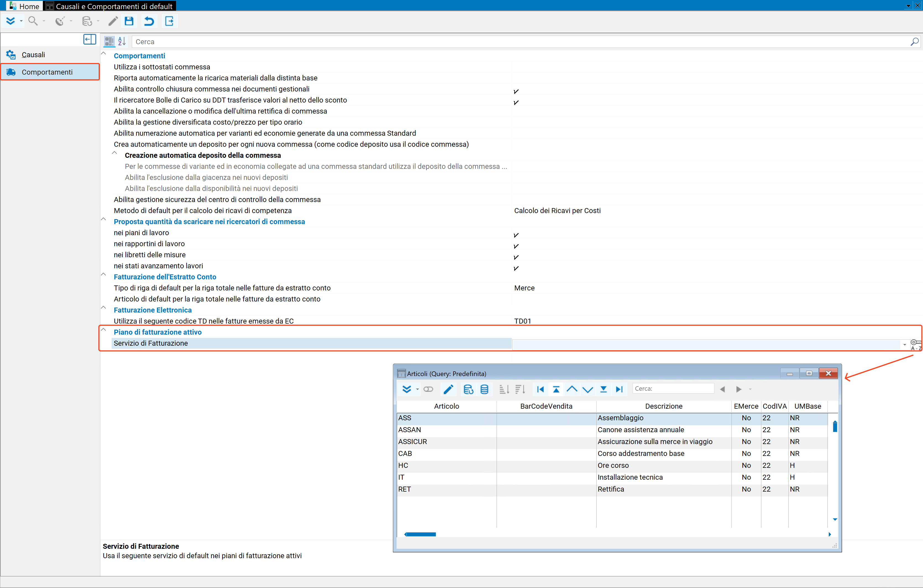The height and width of the screenshot is (588, 923).
Task: Collapse Proposta quantità da scaricare section
Action: [104, 219]
